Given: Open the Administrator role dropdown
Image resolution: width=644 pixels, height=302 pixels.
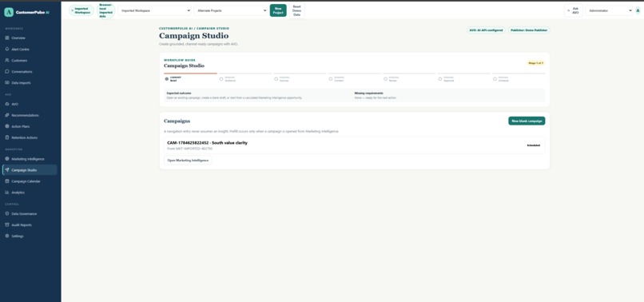Looking at the screenshot, I should 609,10.
